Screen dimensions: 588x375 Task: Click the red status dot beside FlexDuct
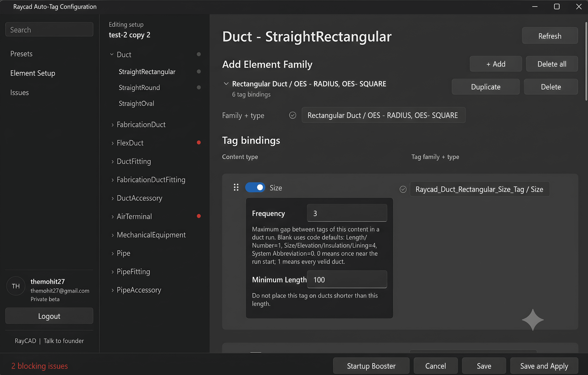(x=199, y=143)
